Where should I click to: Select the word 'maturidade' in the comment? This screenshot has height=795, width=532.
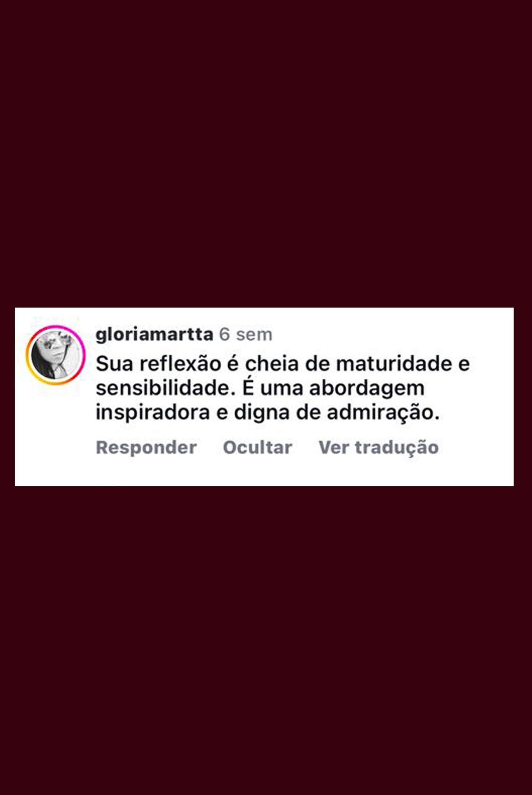395,364
